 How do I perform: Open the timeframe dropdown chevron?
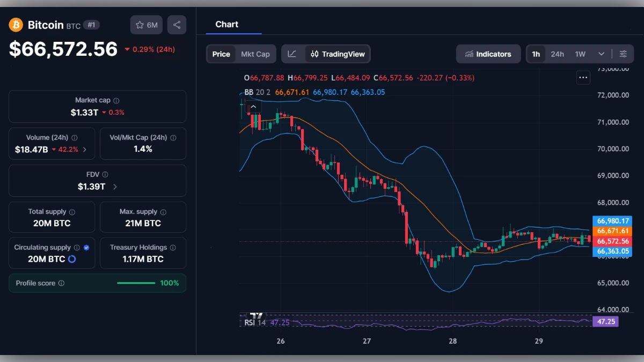pos(601,54)
